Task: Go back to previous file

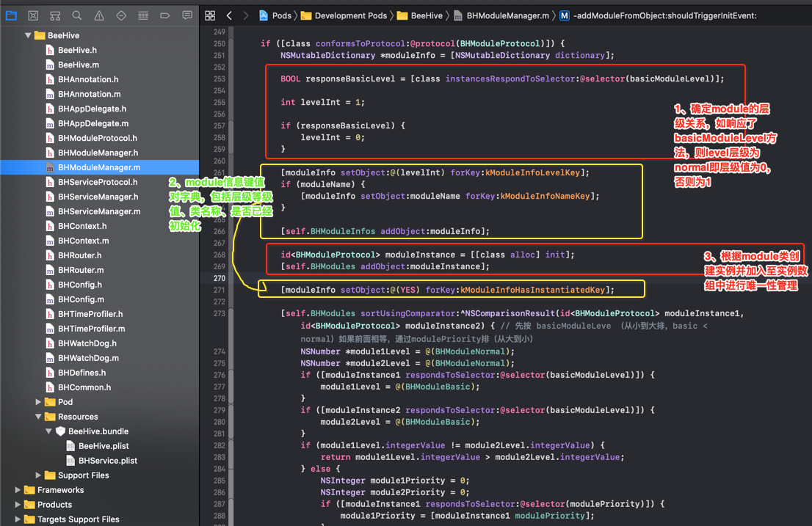Action: 229,15
